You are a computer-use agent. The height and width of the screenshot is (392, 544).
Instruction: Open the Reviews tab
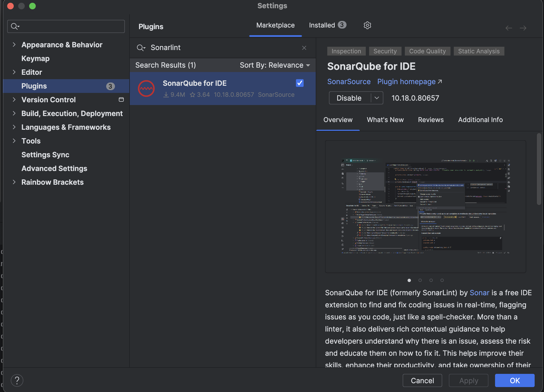click(x=431, y=120)
